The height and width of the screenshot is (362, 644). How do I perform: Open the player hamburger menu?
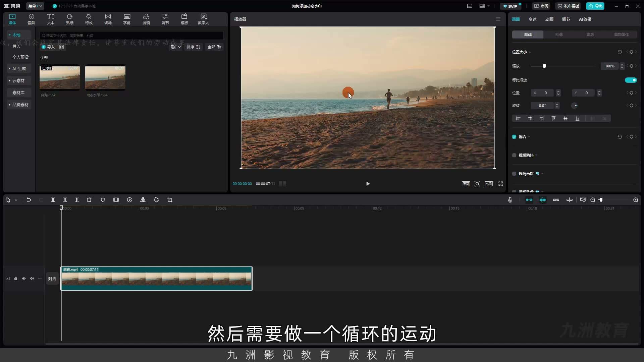click(498, 19)
